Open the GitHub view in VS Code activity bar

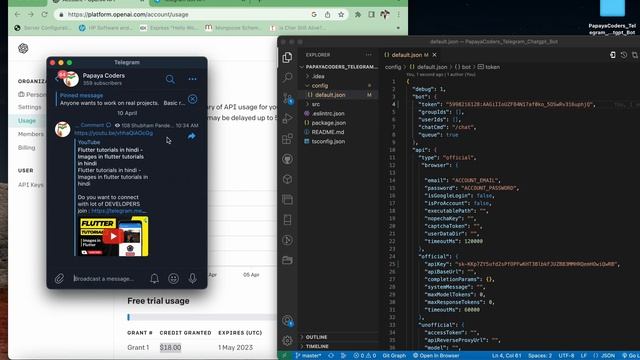tap(287, 159)
